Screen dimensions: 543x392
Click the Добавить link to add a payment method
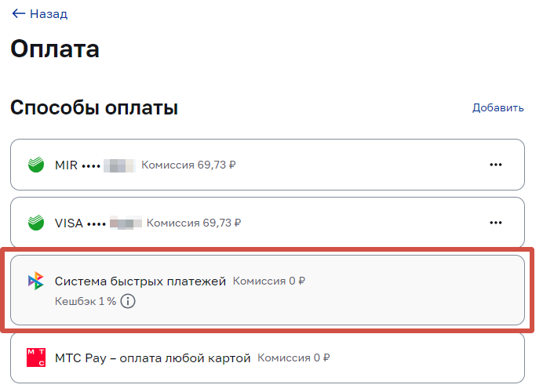pos(497,107)
